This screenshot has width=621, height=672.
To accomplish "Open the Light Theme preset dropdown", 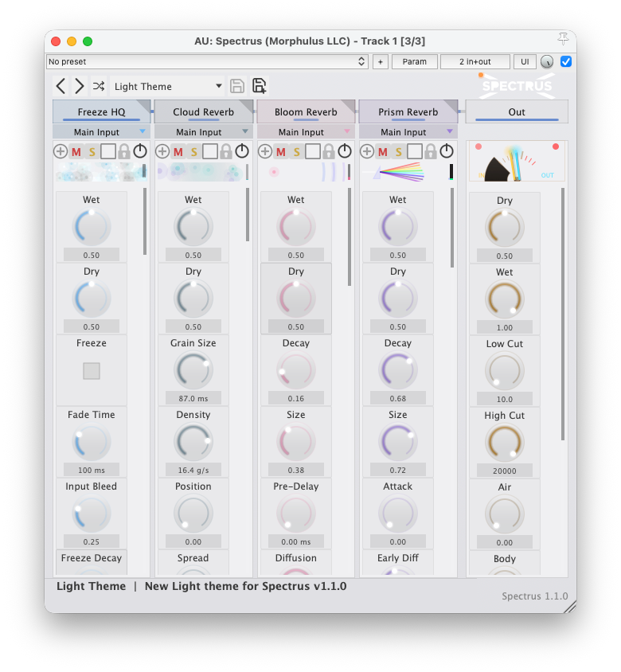I will click(x=167, y=87).
